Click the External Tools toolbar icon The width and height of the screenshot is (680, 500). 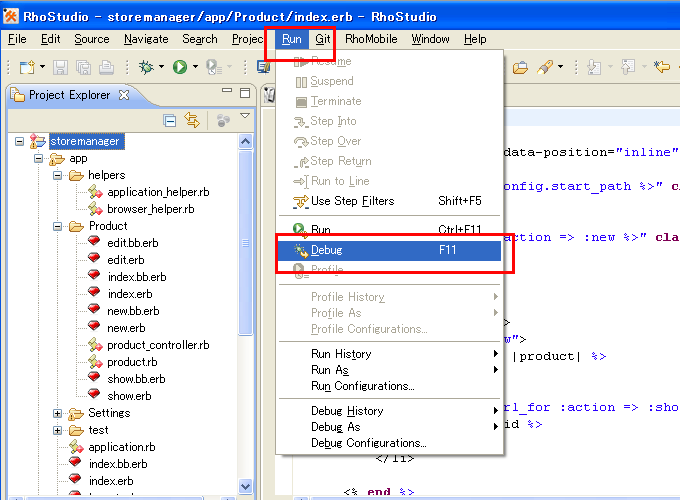tap(214, 67)
